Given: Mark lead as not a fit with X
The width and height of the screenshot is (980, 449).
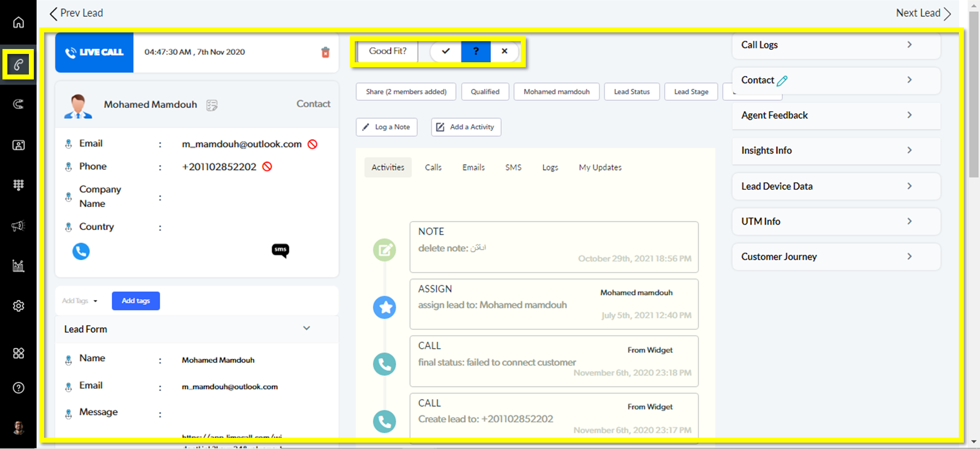Looking at the screenshot, I should 504,51.
